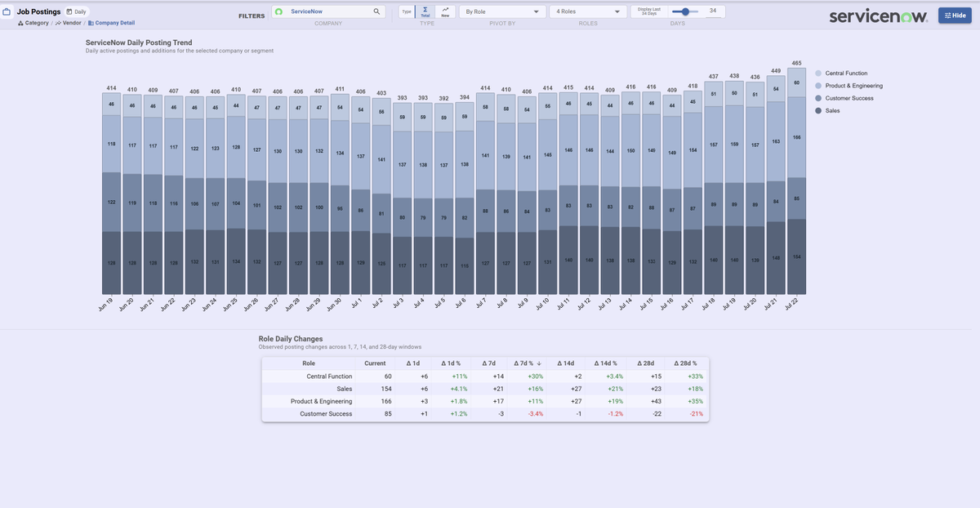Toggle Central Function legend swatch
Viewport: 980px width, 508px height.
pos(819,74)
